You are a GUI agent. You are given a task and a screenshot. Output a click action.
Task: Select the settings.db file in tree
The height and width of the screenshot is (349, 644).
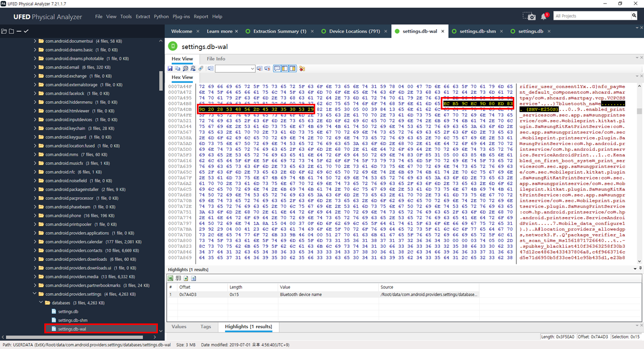tap(67, 311)
